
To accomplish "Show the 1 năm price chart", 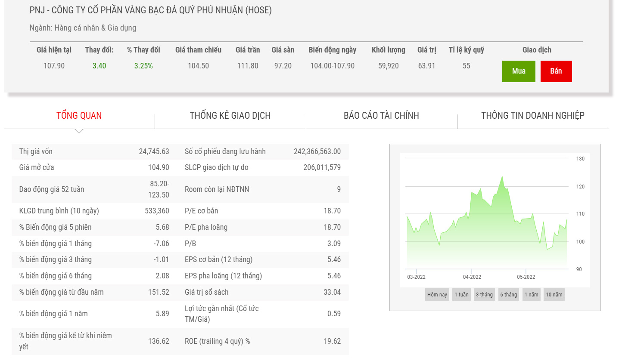I will pos(531,295).
